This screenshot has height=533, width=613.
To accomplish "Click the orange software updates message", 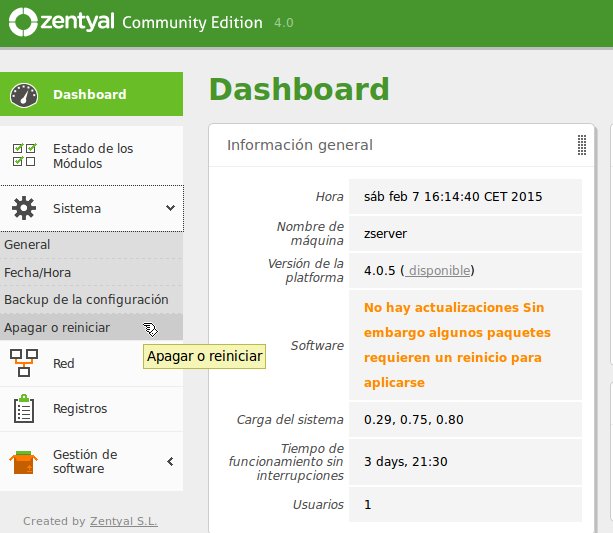I will (x=457, y=345).
